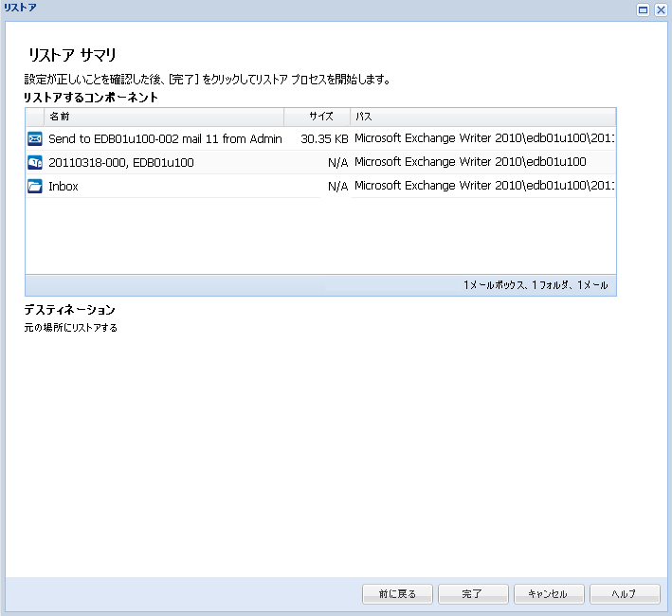Select the 'Inbox' row name
Viewport: 672px width, 616px height.
tap(64, 187)
